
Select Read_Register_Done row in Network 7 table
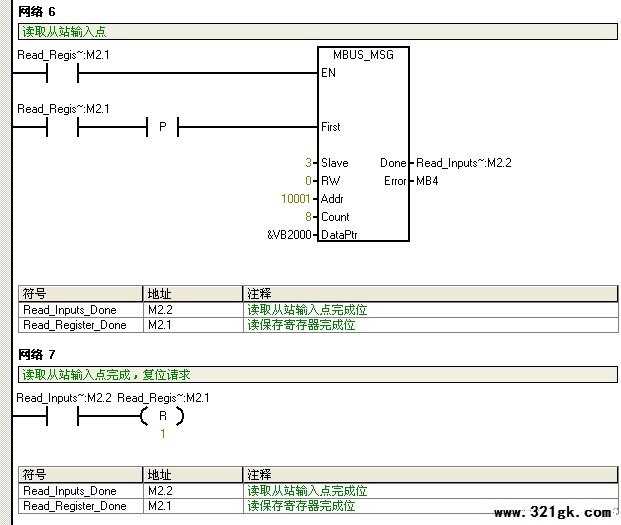click(x=318, y=506)
